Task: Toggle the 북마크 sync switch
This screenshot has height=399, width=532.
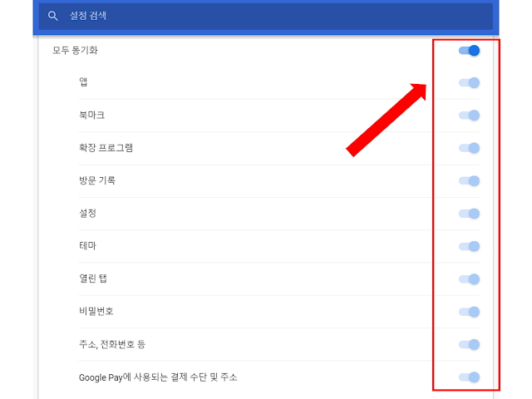Action: point(469,116)
